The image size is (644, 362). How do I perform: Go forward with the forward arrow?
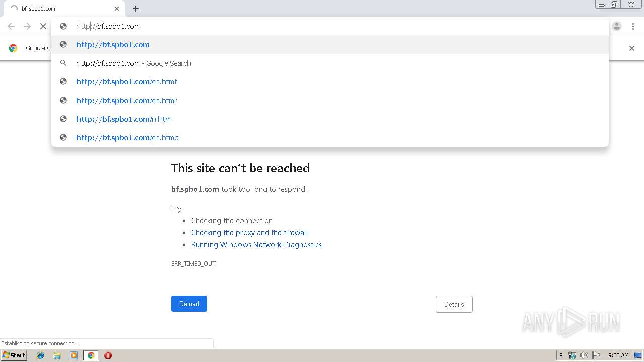click(27, 26)
